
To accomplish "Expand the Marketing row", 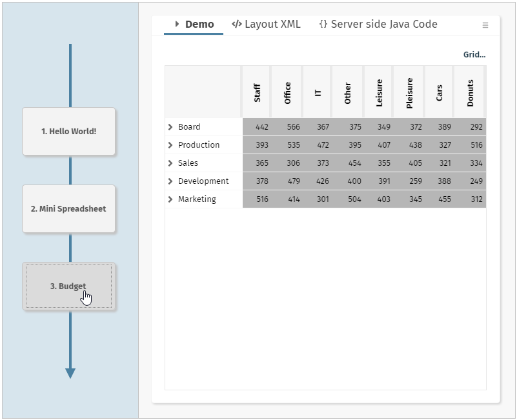I will point(170,199).
